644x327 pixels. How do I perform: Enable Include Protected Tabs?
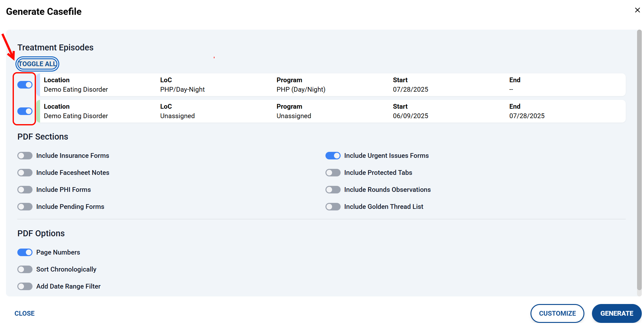(333, 173)
